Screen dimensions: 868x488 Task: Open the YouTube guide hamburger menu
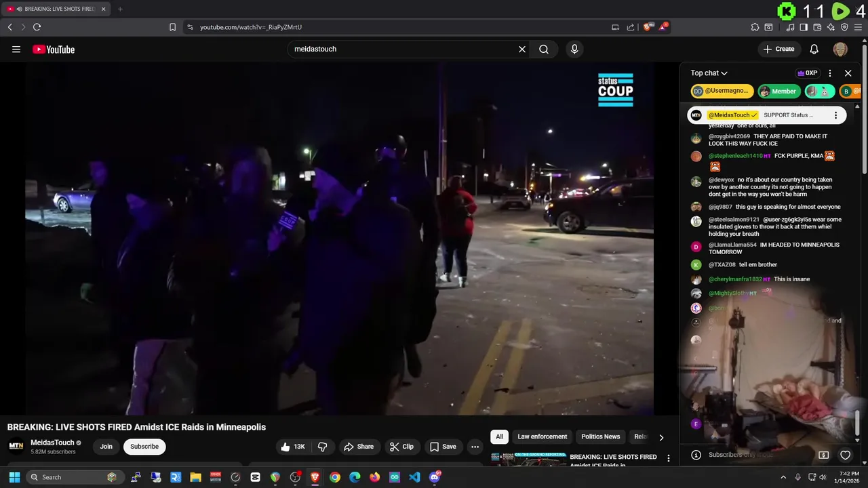pyautogui.click(x=16, y=49)
